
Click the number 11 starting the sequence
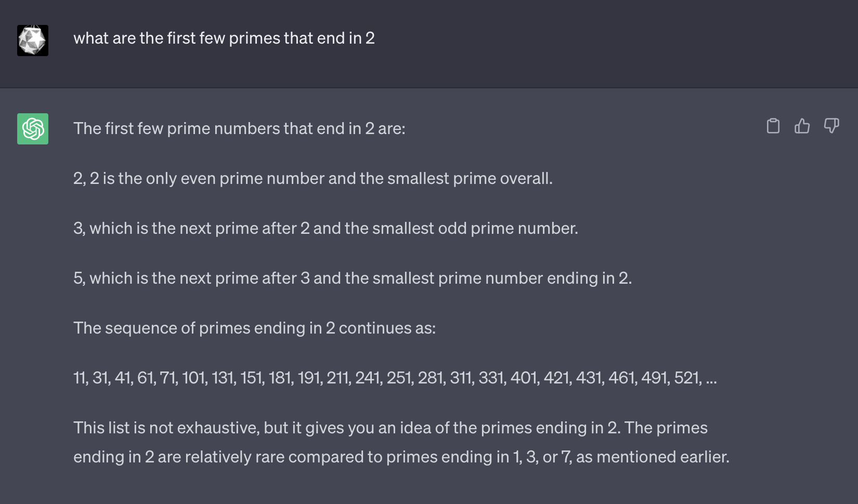pyautogui.click(x=80, y=378)
